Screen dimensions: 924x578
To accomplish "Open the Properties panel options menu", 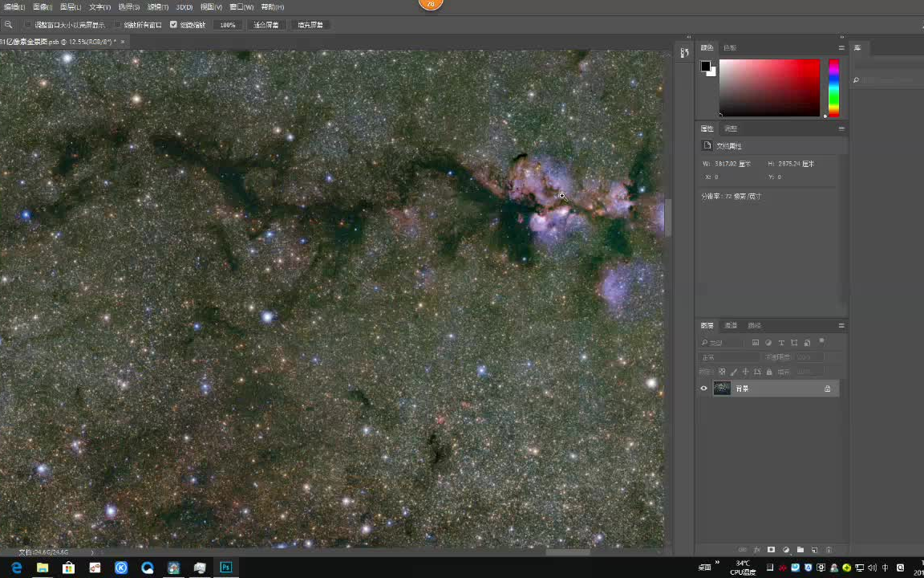I will [841, 128].
